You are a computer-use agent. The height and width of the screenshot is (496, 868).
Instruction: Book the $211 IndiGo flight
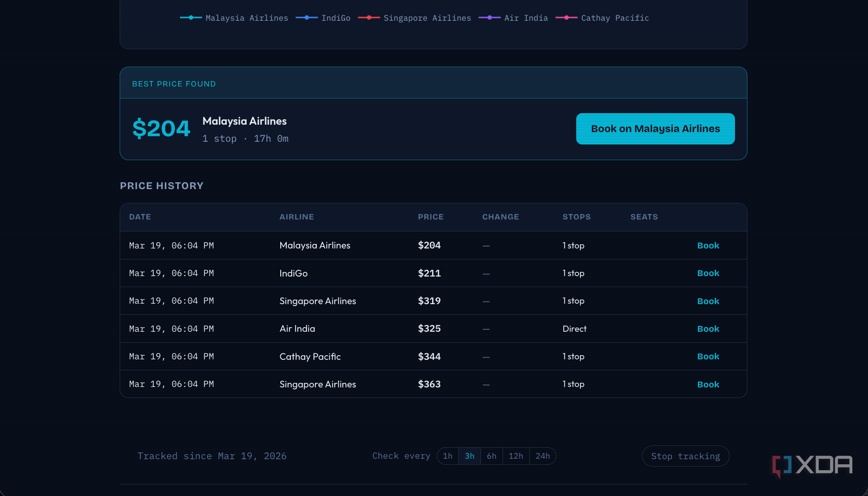[x=708, y=273]
